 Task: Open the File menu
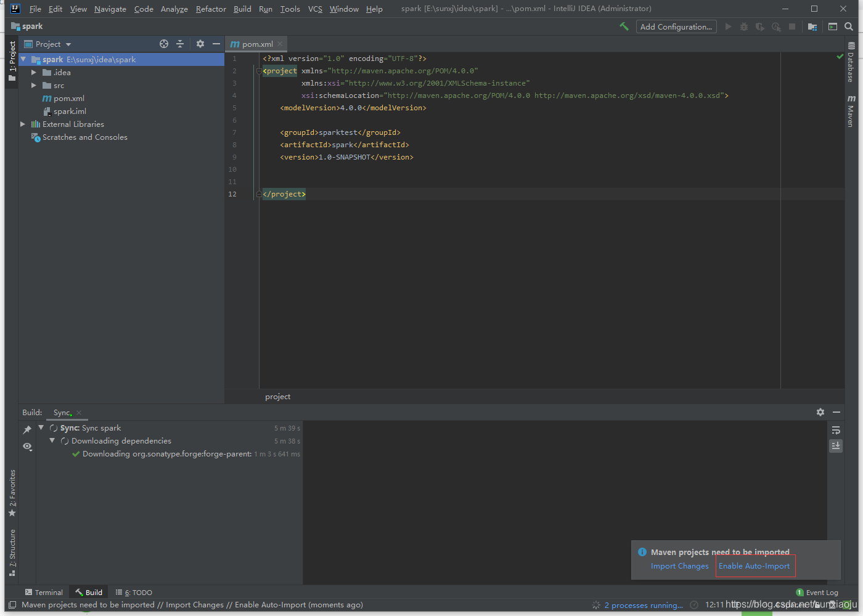click(35, 9)
